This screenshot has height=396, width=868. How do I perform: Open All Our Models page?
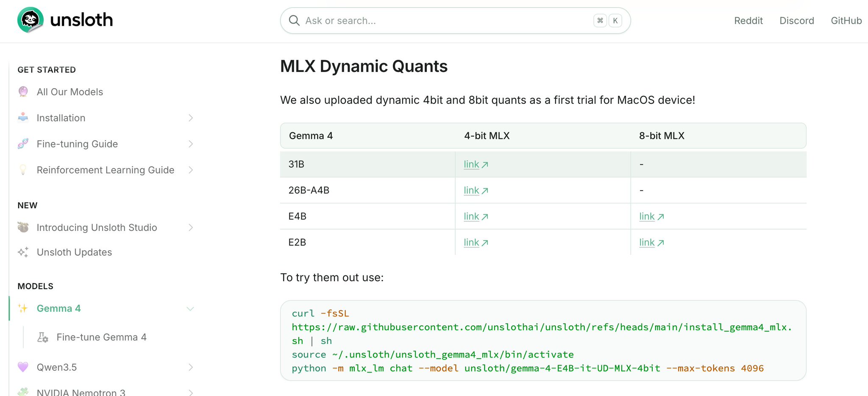tap(70, 92)
